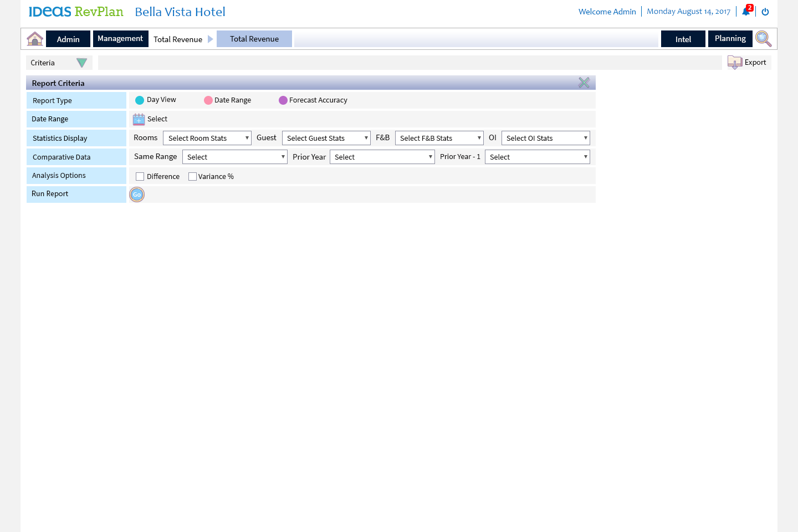Click the home icon in navigation bar
This screenshot has width=798, height=532.
[35, 39]
